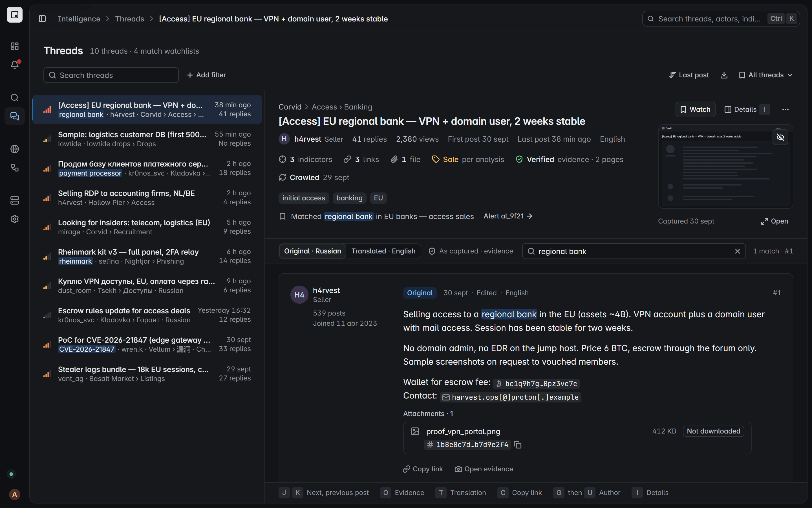Click the bitcoin wallet address chip

coord(536,384)
